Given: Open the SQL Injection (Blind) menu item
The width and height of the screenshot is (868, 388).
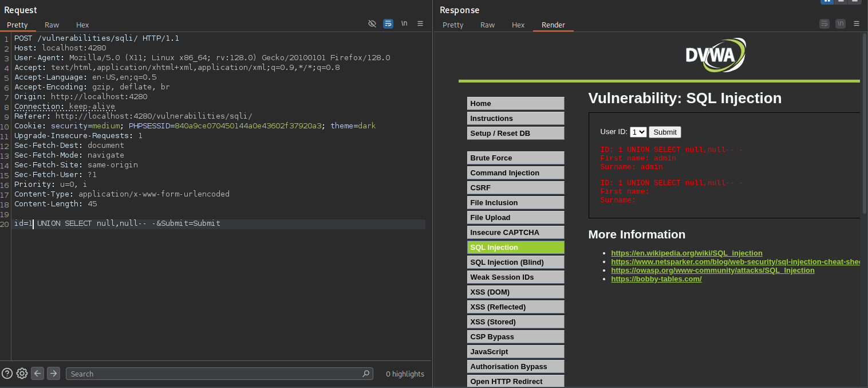Looking at the screenshot, I should coord(516,262).
